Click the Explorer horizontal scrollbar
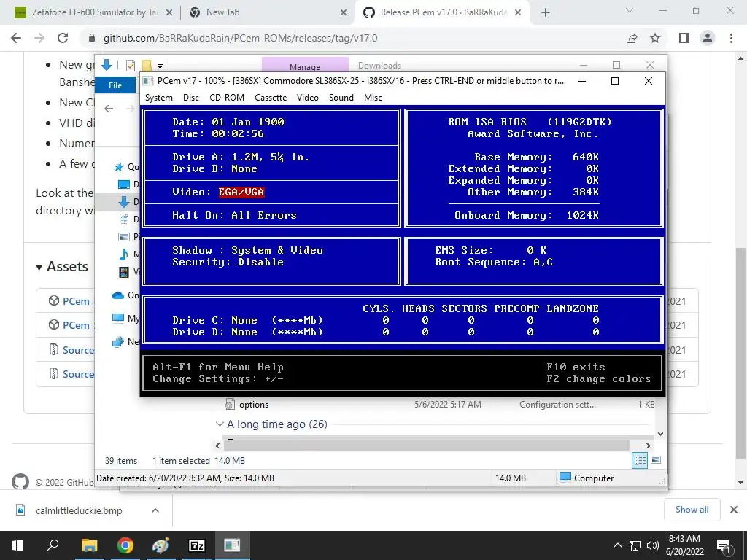The width and height of the screenshot is (747, 560). pyautogui.click(x=426, y=446)
